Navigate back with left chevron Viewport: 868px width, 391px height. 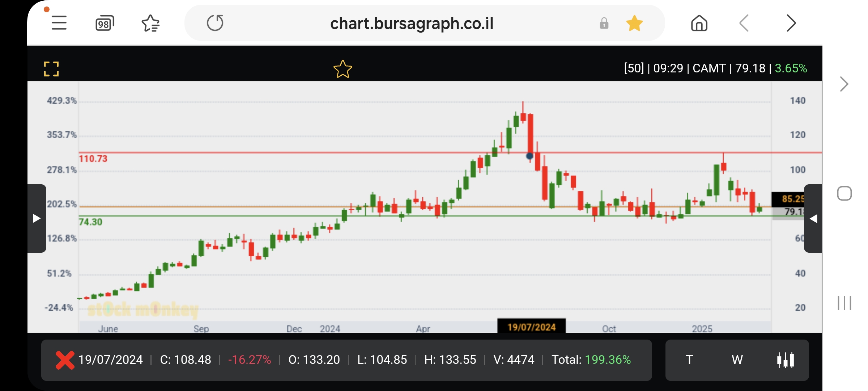click(x=744, y=24)
